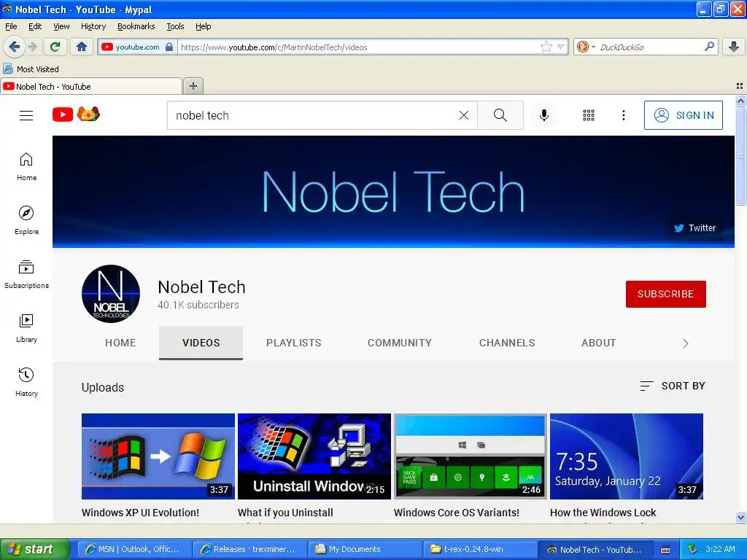Open the Windows Lock video thumbnail
This screenshot has height=560, width=747.
(x=627, y=456)
